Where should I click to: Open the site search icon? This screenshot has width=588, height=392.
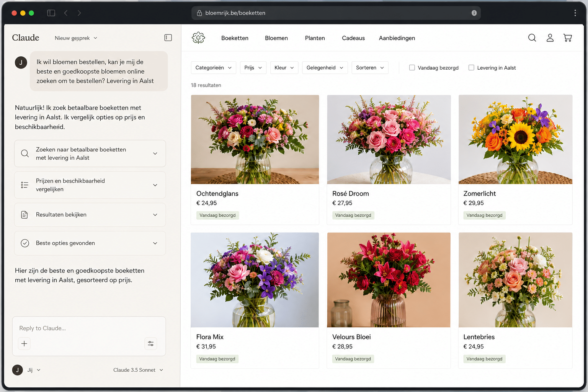point(532,38)
